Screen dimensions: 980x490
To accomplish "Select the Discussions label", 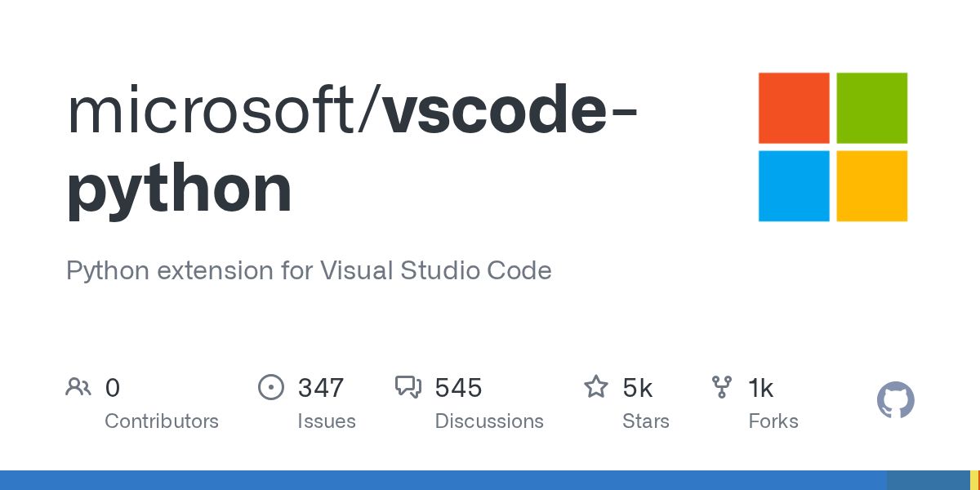I will 488,421.
